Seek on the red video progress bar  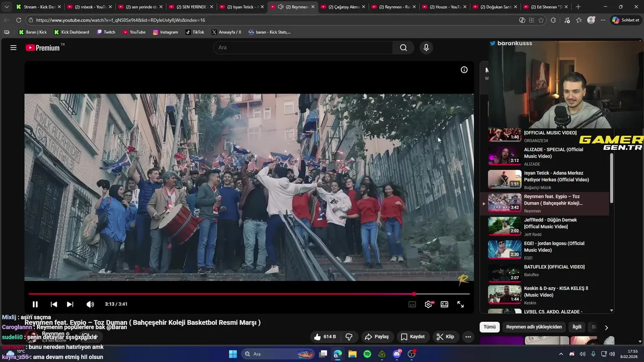click(249, 294)
